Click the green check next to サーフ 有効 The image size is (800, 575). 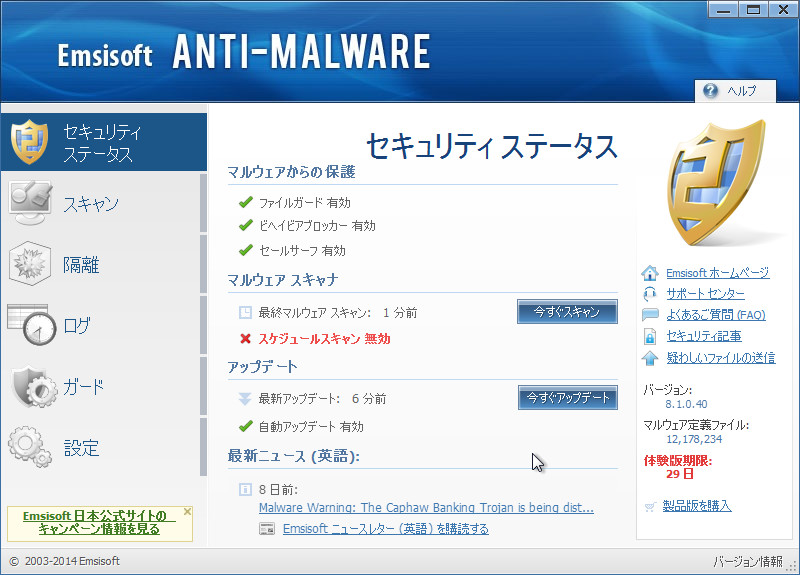point(246,250)
